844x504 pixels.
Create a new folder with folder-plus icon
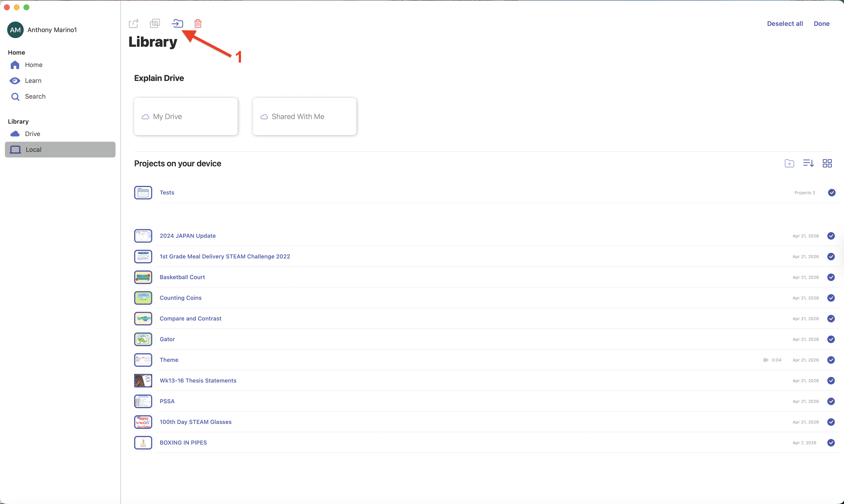pyautogui.click(x=789, y=163)
